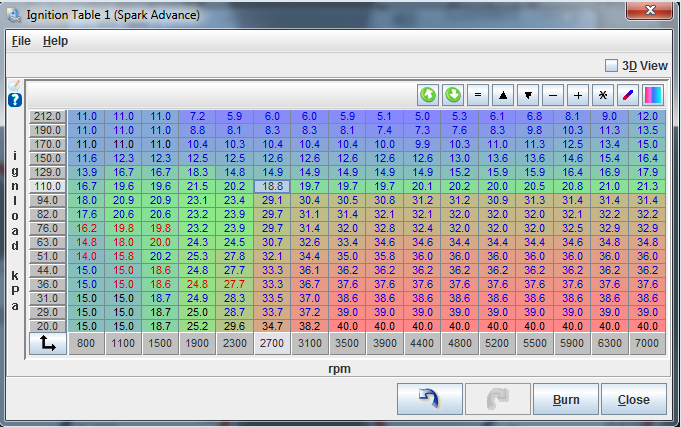
Task: Click the blue question mark help icon
Action: click(x=15, y=100)
